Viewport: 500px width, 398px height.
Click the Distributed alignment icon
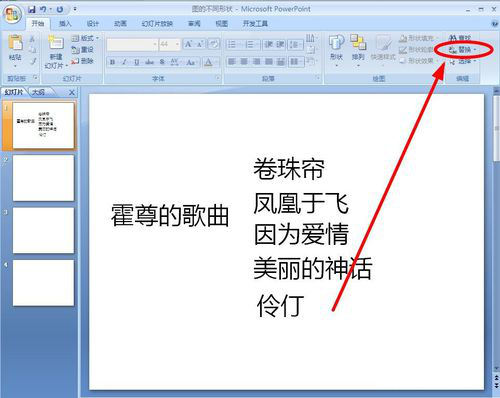(281, 62)
